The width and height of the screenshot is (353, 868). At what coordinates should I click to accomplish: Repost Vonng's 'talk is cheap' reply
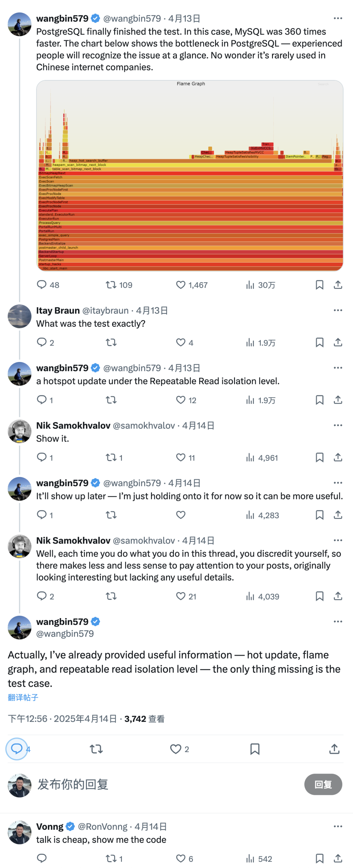[111, 859]
